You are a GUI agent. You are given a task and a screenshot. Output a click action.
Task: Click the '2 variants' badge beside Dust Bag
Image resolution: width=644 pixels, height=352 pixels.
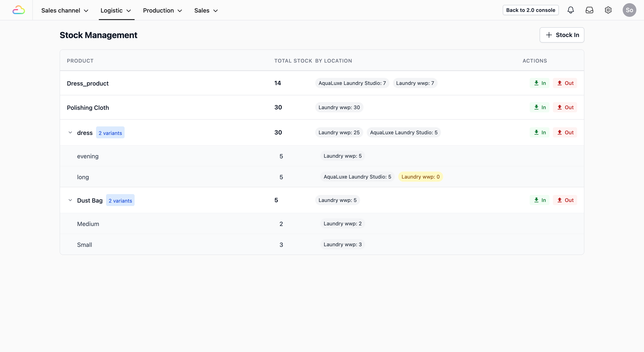pos(120,201)
